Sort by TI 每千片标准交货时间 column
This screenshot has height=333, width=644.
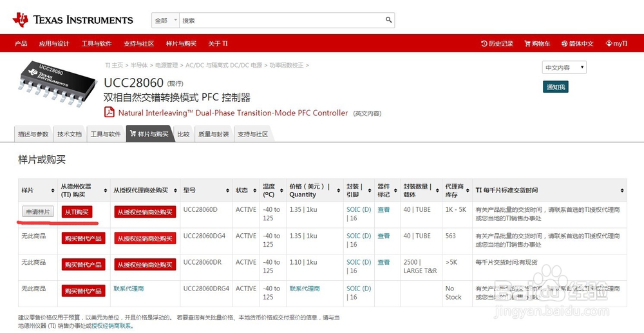pos(622,191)
